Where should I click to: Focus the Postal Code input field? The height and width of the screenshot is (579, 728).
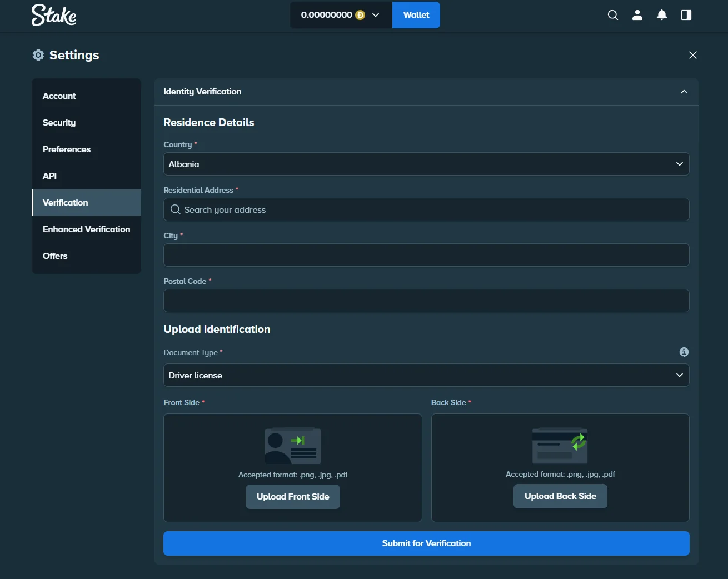(x=426, y=301)
